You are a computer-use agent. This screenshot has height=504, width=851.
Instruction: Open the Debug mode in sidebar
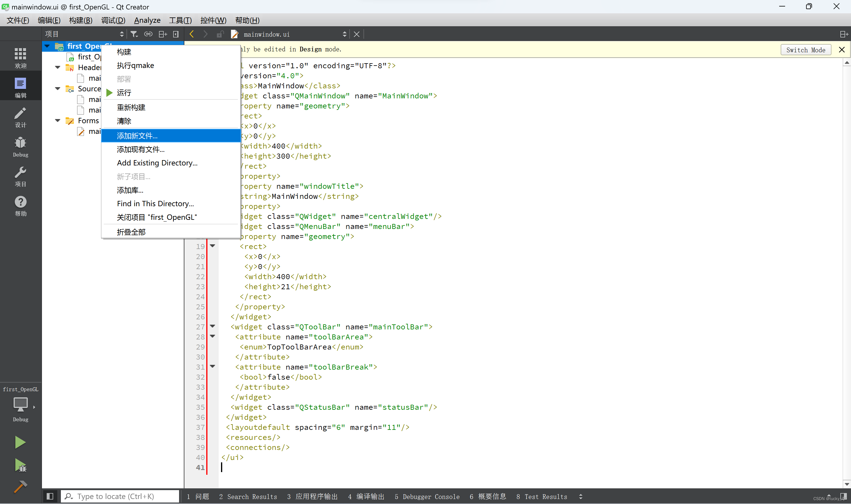(x=20, y=146)
